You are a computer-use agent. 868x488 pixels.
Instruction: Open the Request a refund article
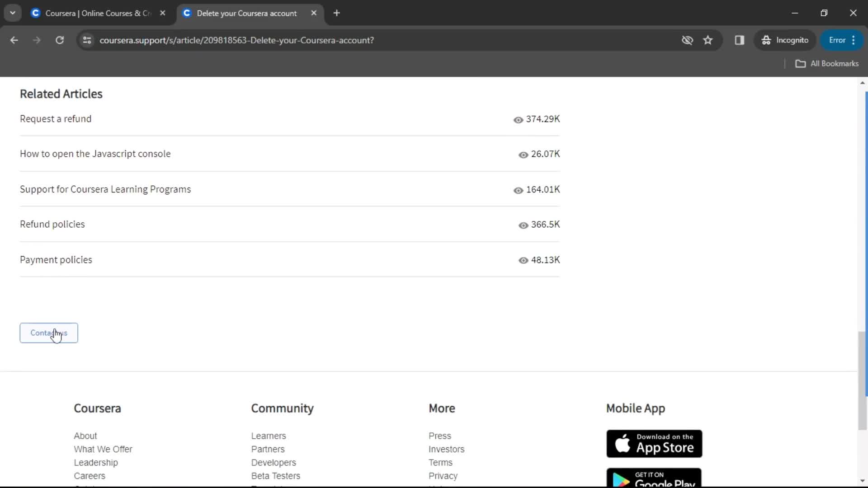(x=56, y=119)
